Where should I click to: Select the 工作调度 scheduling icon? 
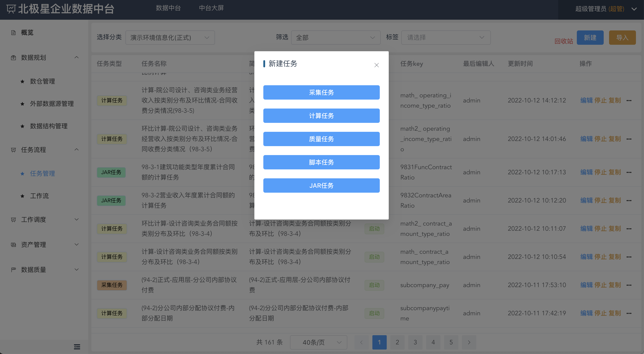13,219
